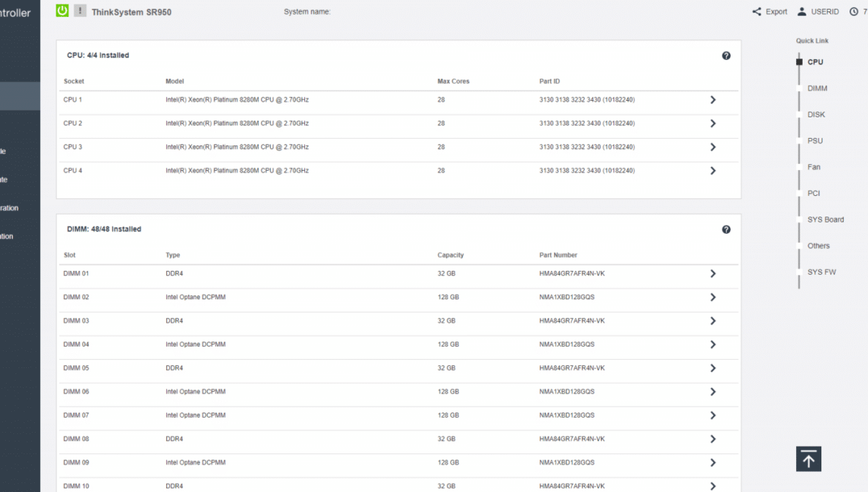
Task: Click the USERID label
Action: 825,12
